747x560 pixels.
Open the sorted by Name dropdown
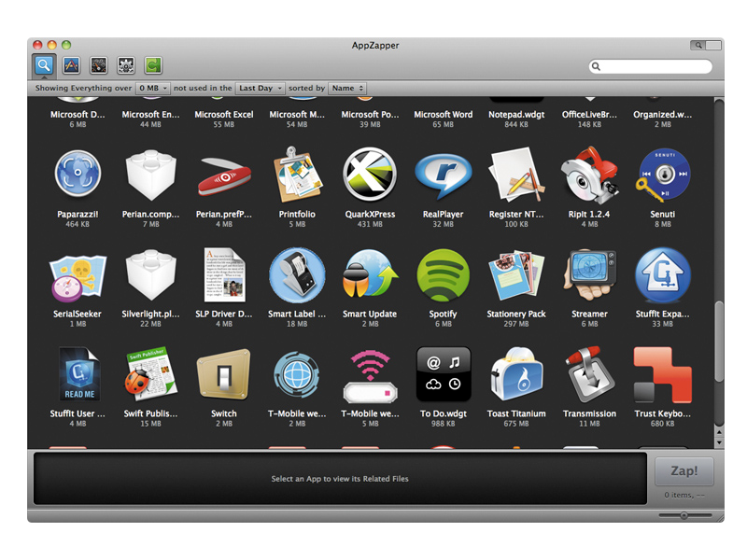(x=347, y=88)
